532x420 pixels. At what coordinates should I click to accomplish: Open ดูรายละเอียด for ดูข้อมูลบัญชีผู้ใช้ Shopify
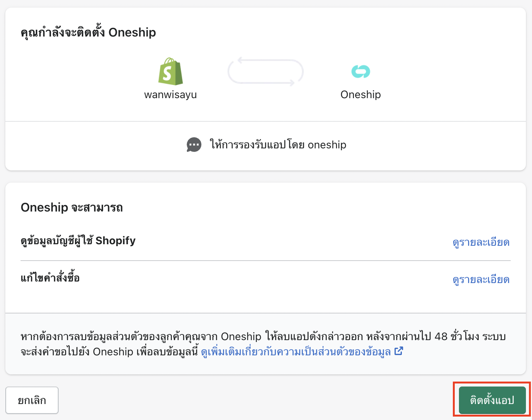click(481, 242)
